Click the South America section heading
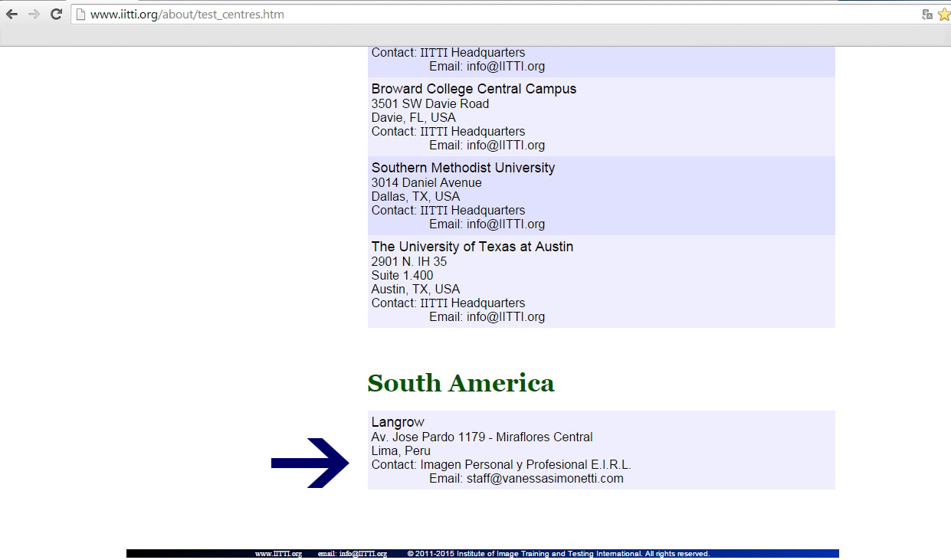The image size is (951, 560). click(461, 383)
